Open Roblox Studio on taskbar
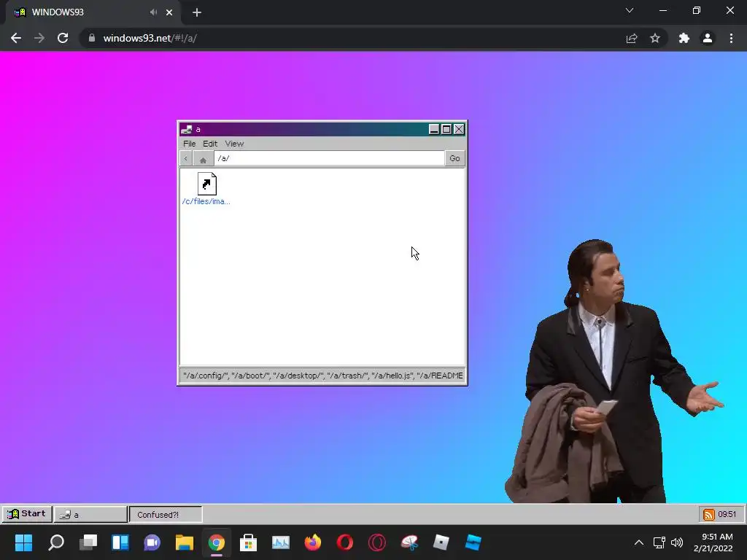Image resolution: width=747 pixels, height=560 pixels. 473,542
